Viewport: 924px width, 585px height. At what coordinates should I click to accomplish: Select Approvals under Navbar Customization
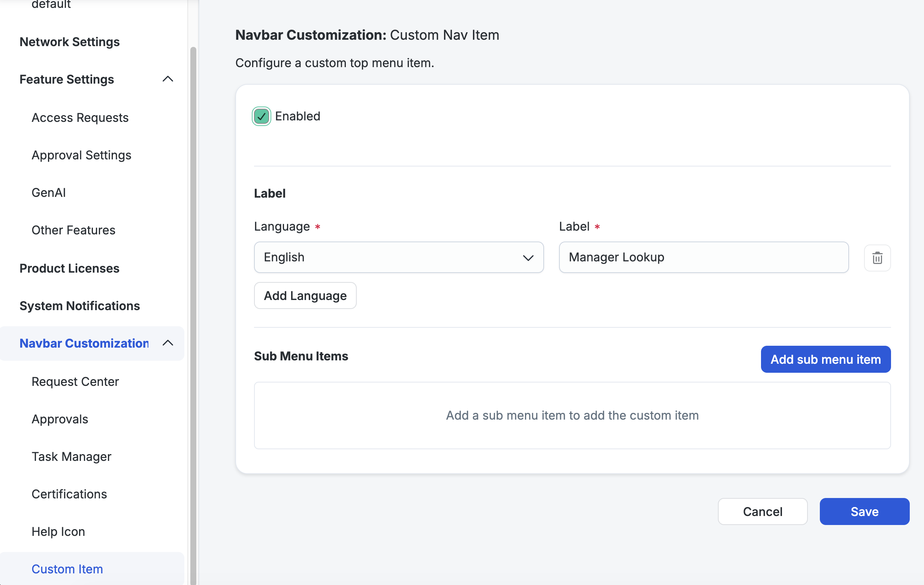(60, 419)
